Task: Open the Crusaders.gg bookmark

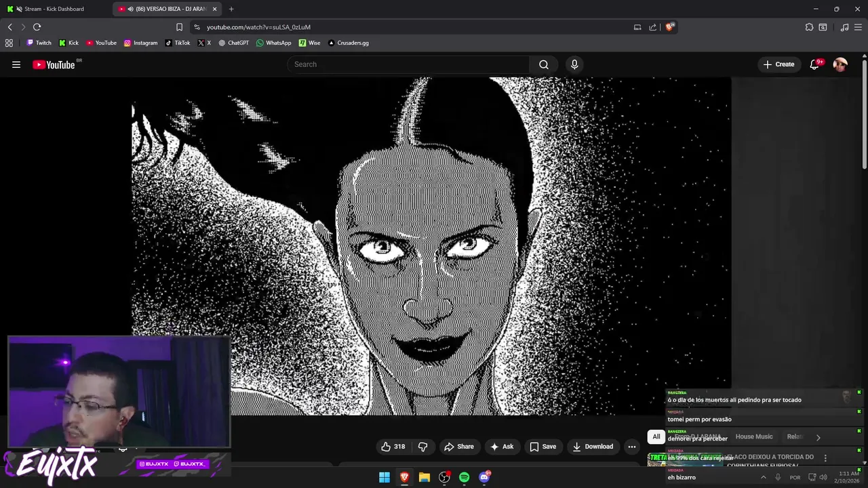Action: click(x=348, y=43)
